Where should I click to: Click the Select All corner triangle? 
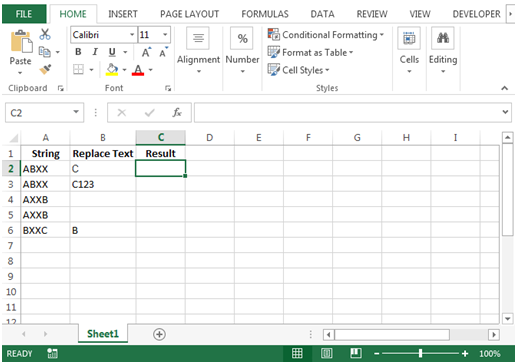13,138
